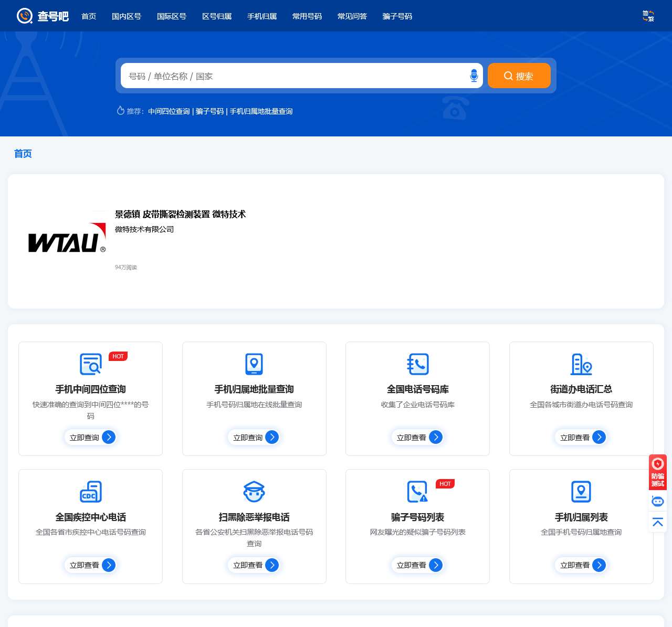The height and width of the screenshot is (627, 672).
Task: Follow the 中间四位查询 recommended link
Action: [169, 111]
